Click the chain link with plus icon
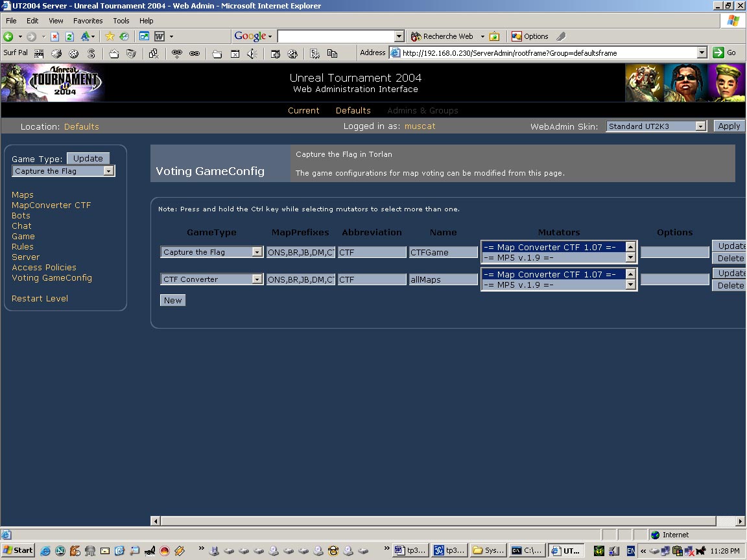Image resolution: width=747 pixels, height=560 pixels. coord(177,53)
